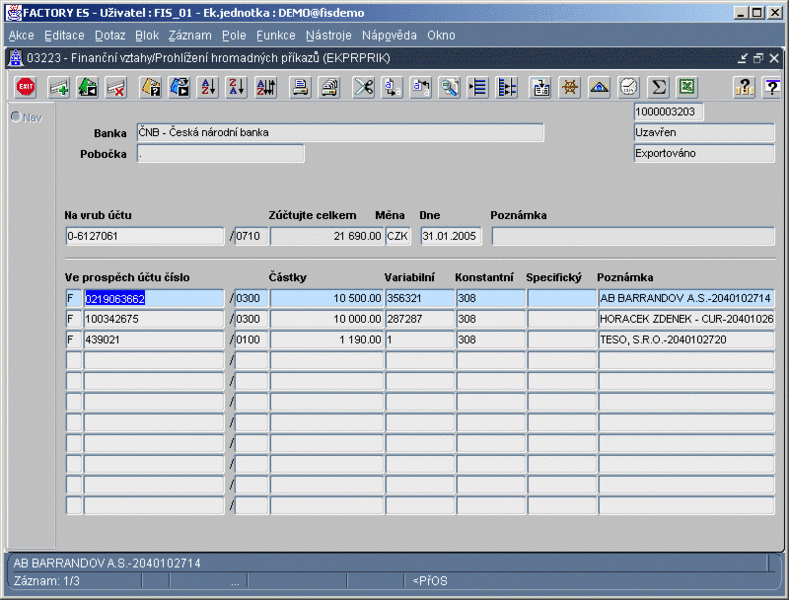Open the Nápověda menu
Viewport: 789px width, 600px height.
[389, 35]
